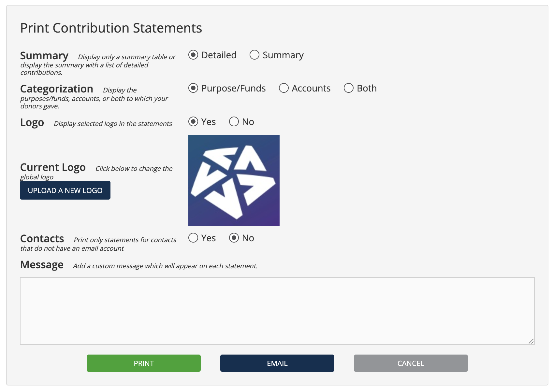Image resolution: width=552 pixels, height=392 pixels.
Task: Set Contacts option to Yes
Action: (193, 238)
